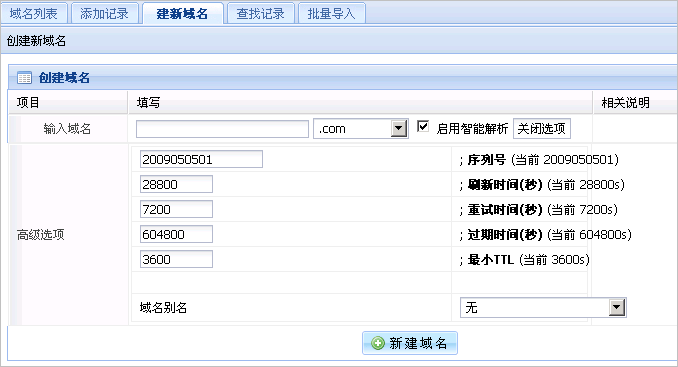The height and width of the screenshot is (367, 678).
Task: Click the minimum TTL field 3600
Action: (176, 259)
